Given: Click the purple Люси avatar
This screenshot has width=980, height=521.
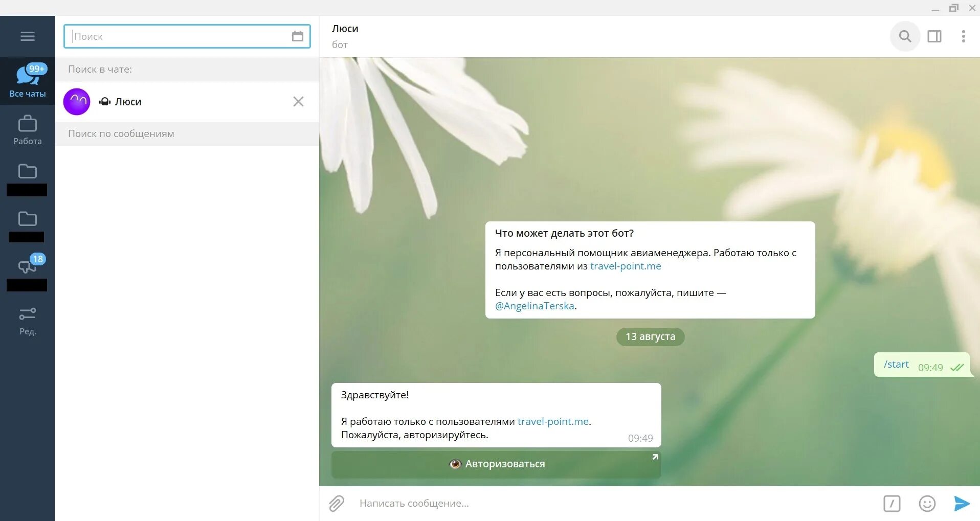Looking at the screenshot, I should click(77, 102).
